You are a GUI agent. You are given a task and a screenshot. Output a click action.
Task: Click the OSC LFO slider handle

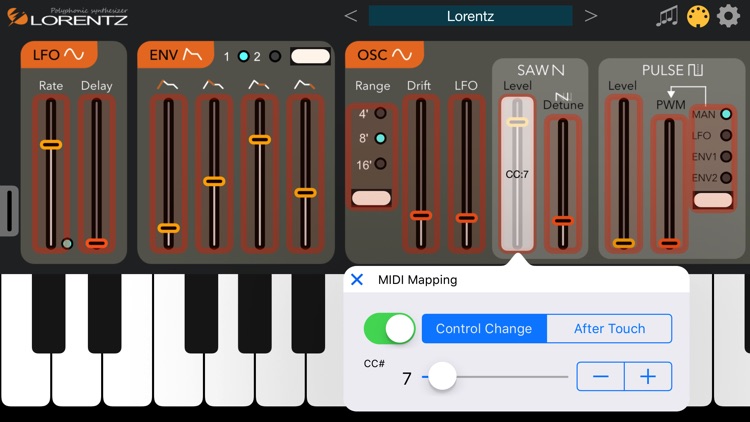click(x=466, y=218)
